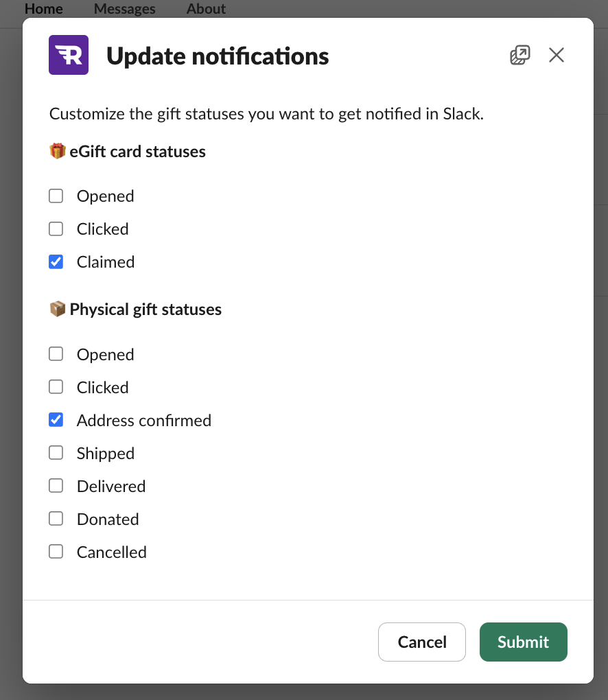The image size is (608, 700).
Task: Switch to the Home tab
Action: [43, 9]
